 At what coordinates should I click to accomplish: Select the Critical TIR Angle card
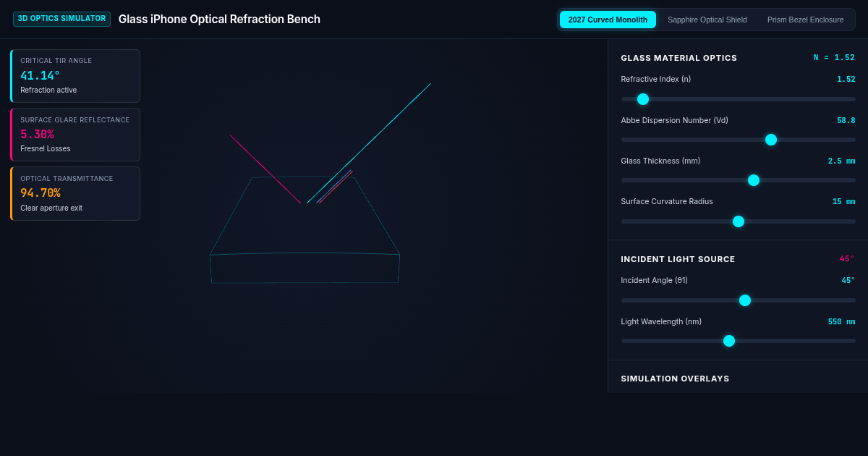click(x=75, y=76)
